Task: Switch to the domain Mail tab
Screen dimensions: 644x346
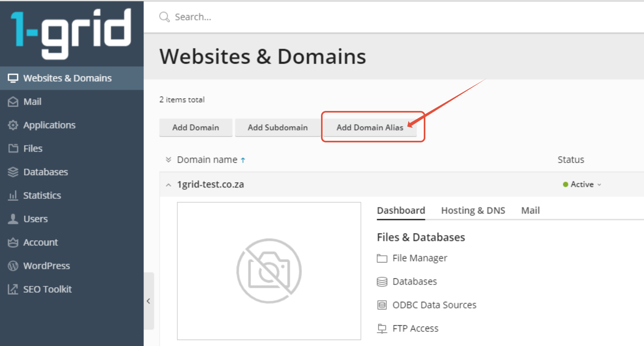Action: click(x=530, y=210)
